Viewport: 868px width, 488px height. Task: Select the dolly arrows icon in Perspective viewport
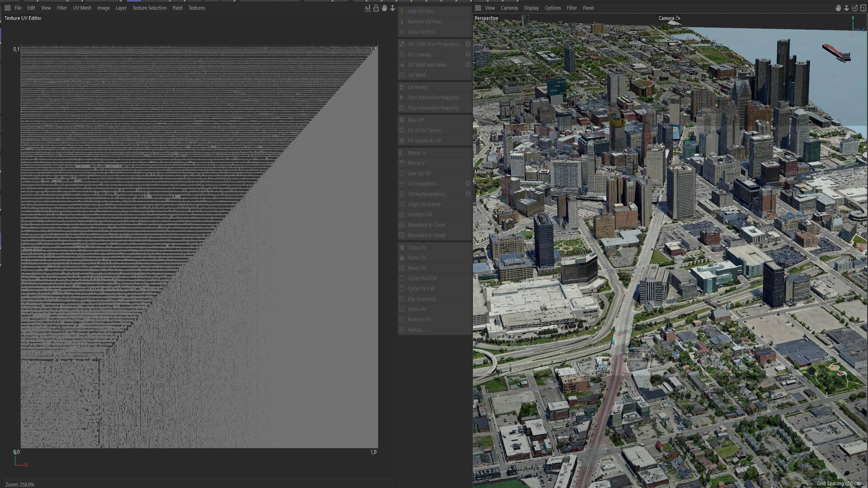coord(846,8)
